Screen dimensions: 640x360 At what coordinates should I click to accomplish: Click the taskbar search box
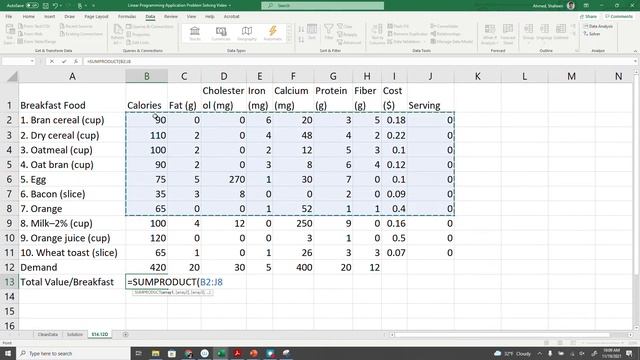pyautogui.click(x=73, y=353)
